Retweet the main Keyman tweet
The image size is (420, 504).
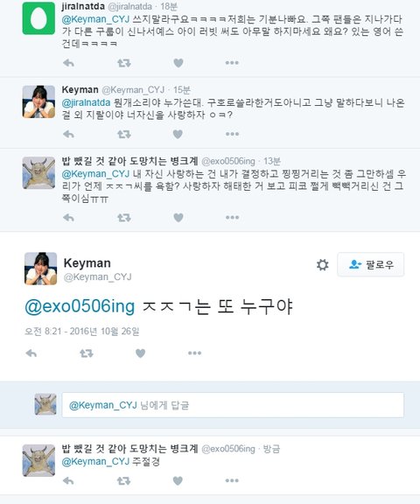pos(86,353)
